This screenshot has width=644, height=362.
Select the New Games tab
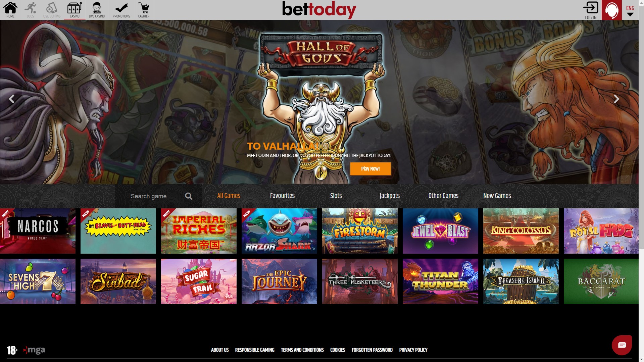[497, 196]
